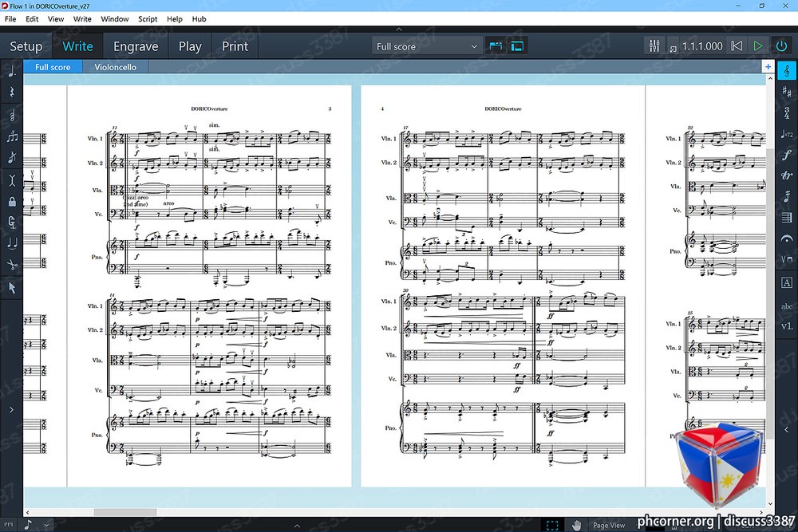Image resolution: width=798 pixels, height=532 pixels.
Task: Switch to Setup mode
Action: click(x=26, y=46)
